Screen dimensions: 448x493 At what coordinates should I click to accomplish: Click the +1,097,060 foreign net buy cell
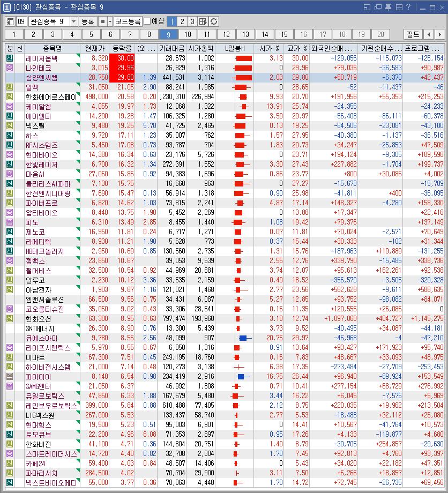point(333,318)
